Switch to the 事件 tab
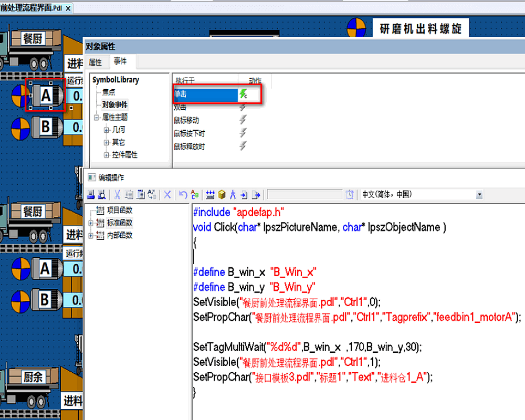 pyautogui.click(x=120, y=62)
